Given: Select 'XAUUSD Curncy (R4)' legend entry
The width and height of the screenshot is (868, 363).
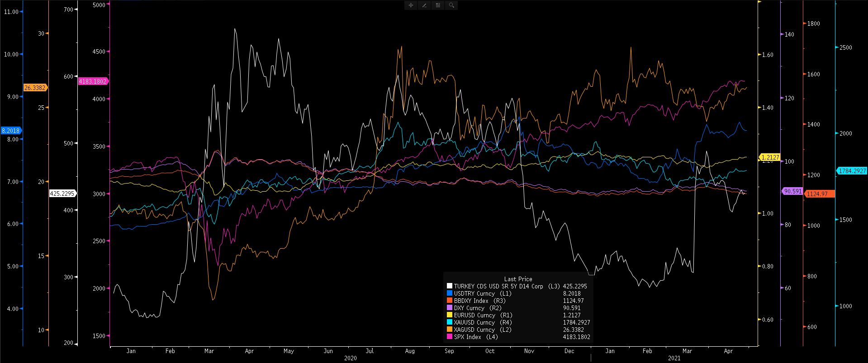Looking at the screenshot, I should click(x=483, y=322).
